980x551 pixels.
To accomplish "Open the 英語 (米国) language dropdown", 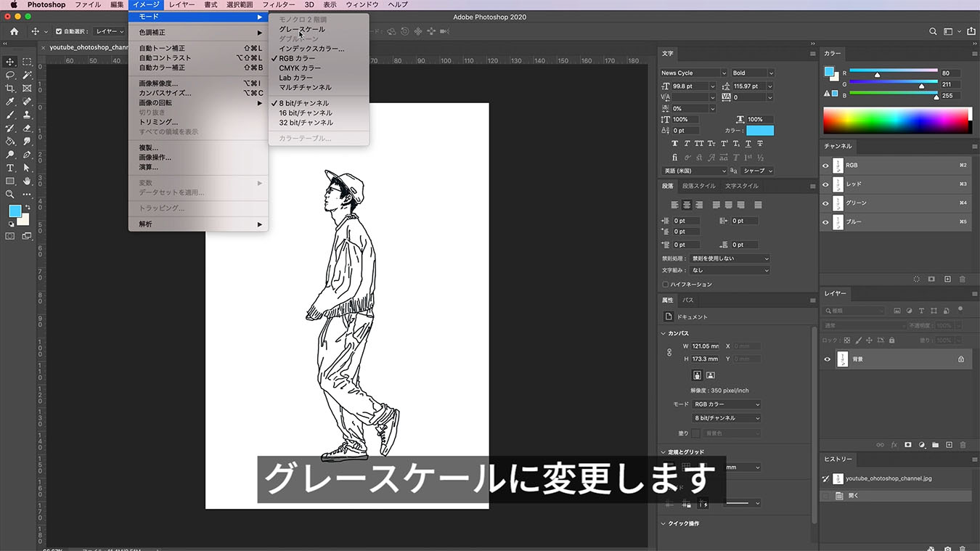I will click(x=693, y=171).
